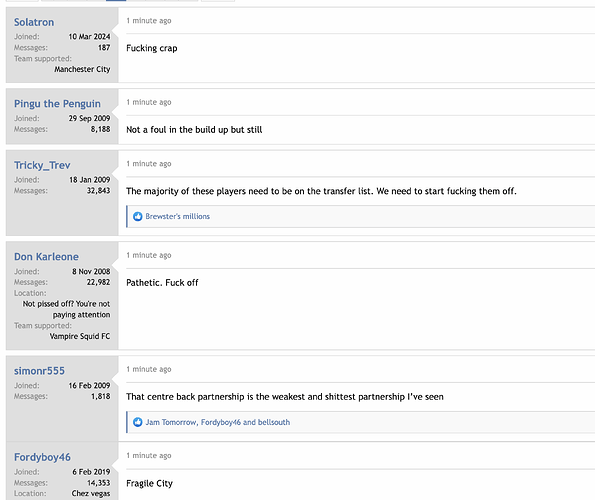
Task: Open Solatron's user profile
Action: pyautogui.click(x=34, y=22)
